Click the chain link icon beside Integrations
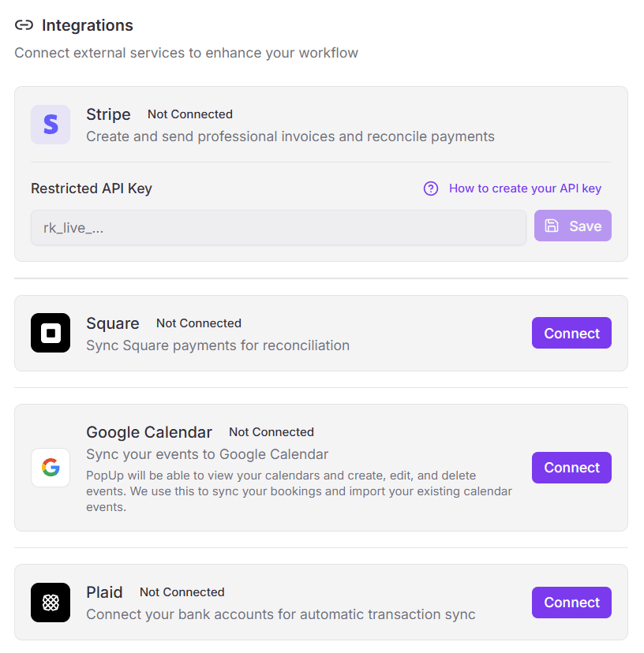Image resolution: width=644 pixels, height=653 pixels. click(24, 24)
